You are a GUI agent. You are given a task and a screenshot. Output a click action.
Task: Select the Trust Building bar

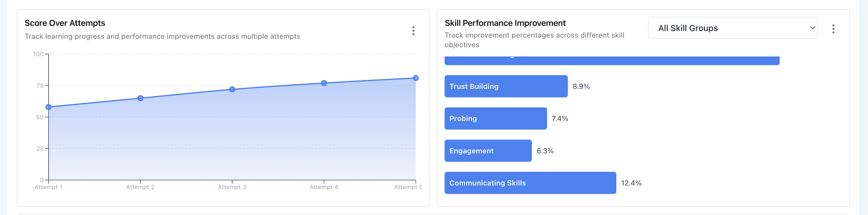click(x=506, y=86)
